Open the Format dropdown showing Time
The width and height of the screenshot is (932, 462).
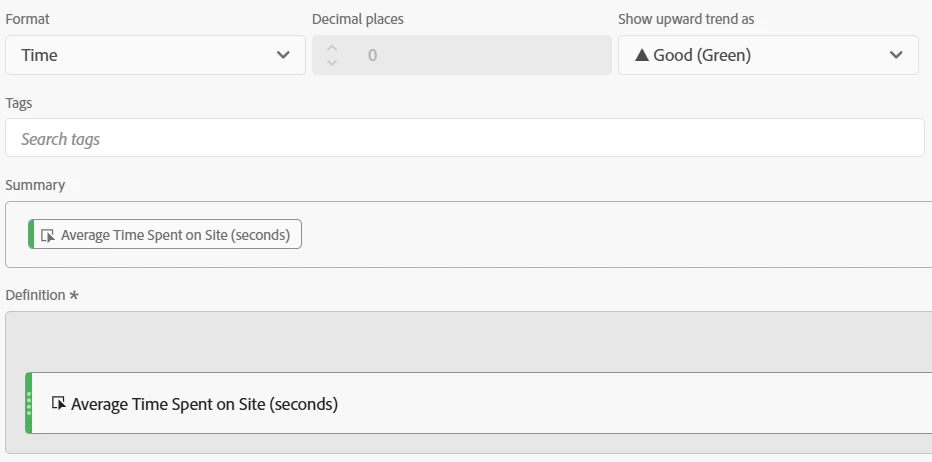pos(155,55)
